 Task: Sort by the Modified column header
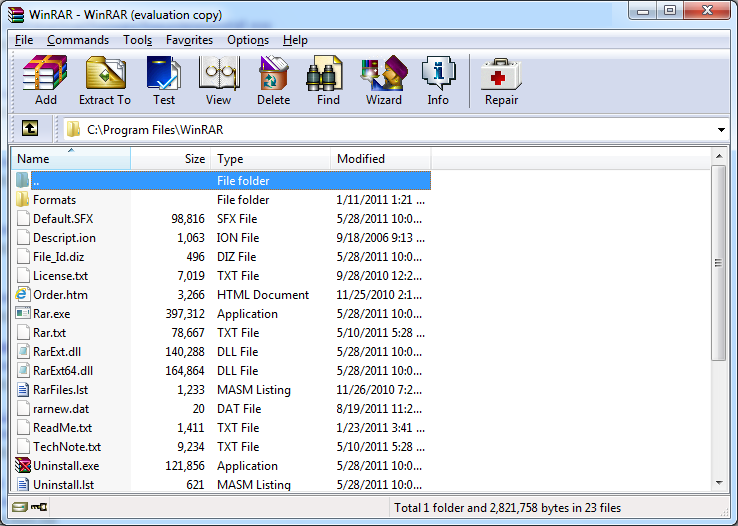point(381,159)
